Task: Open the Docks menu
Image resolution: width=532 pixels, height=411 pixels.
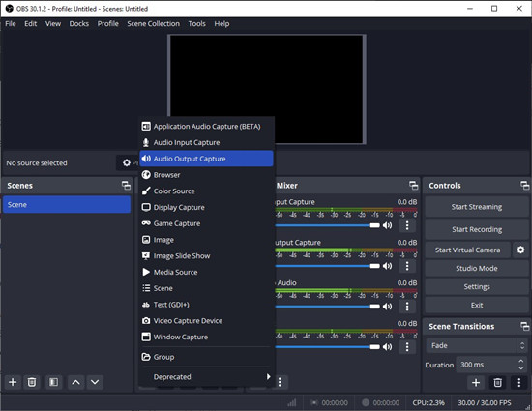Action: (x=79, y=24)
